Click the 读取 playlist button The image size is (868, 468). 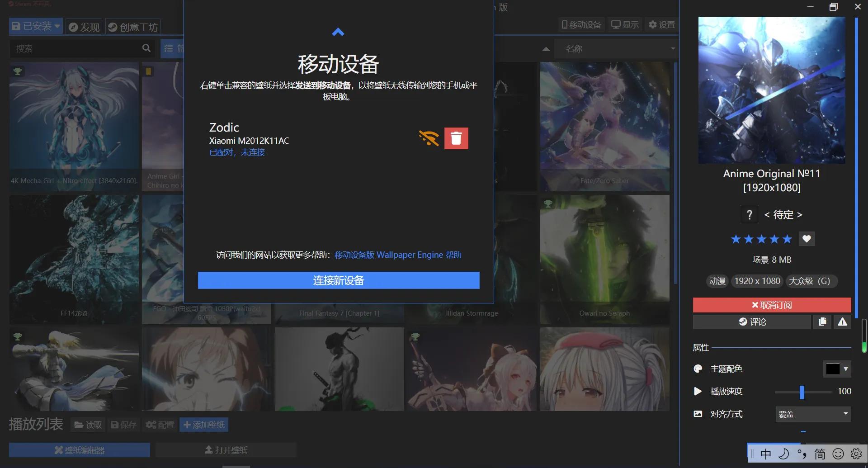coord(88,425)
